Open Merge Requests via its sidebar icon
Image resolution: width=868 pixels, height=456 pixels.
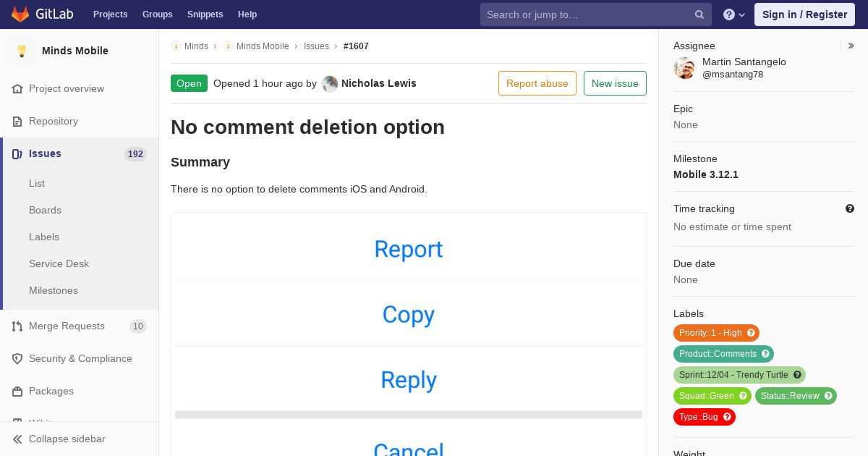click(17, 326)
